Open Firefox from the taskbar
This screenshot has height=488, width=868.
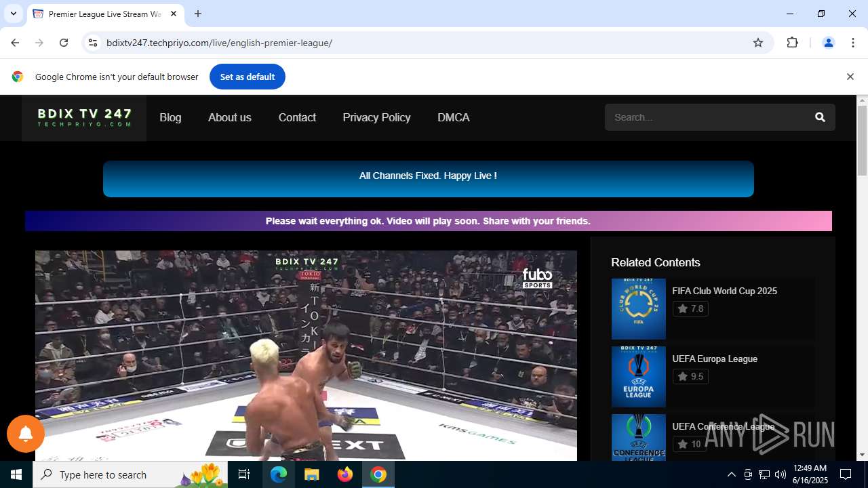[345, 474]
